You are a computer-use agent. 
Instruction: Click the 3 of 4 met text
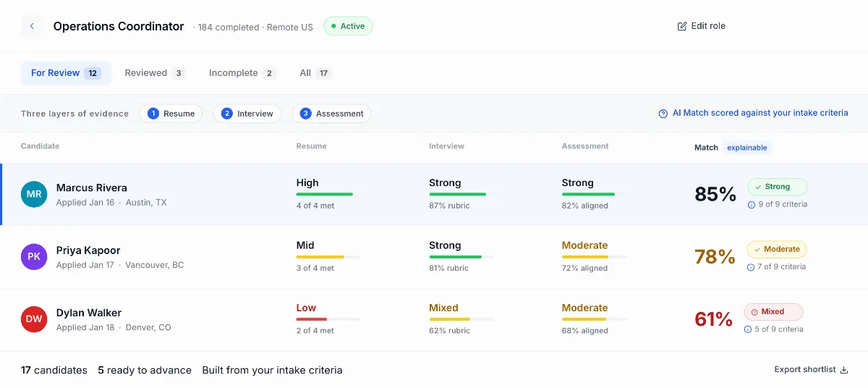(x=315, y=268)
